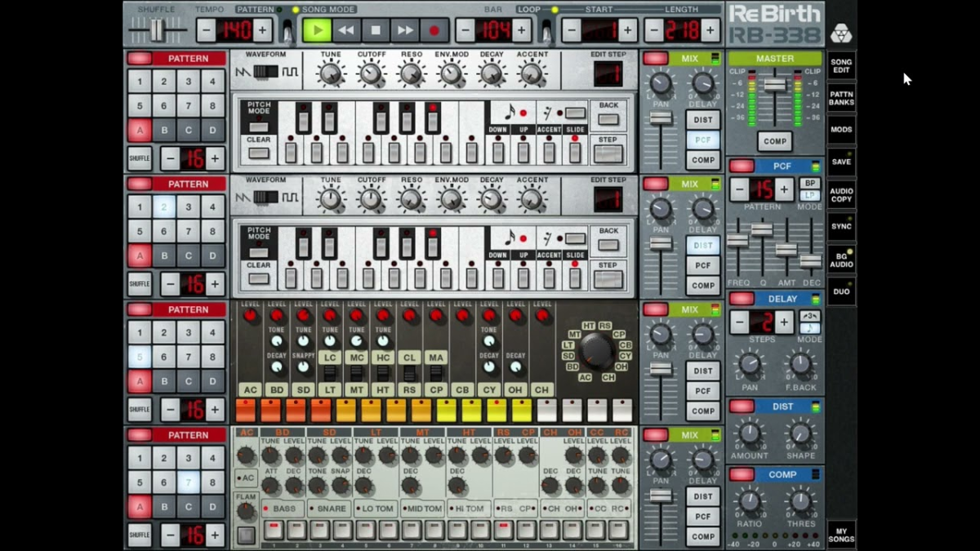The image size is (980, 551).
Task: Open My Songs at the sidebar bottom
Action: [841, 534]
